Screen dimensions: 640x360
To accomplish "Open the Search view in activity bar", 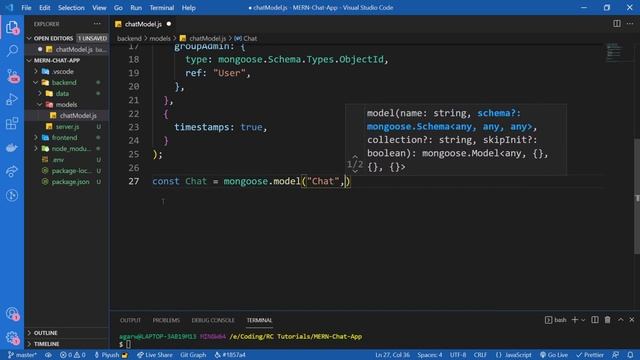I will click(12, 51).
